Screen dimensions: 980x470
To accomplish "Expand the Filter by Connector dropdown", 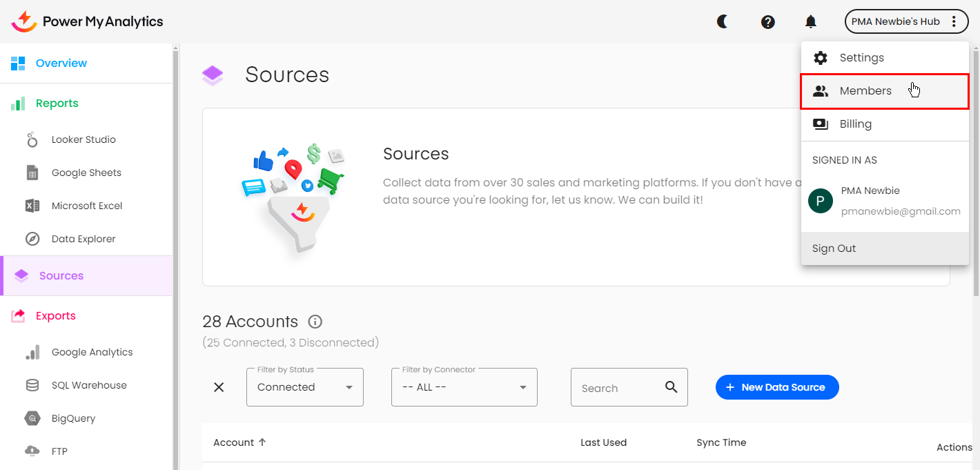I will 464,387.
